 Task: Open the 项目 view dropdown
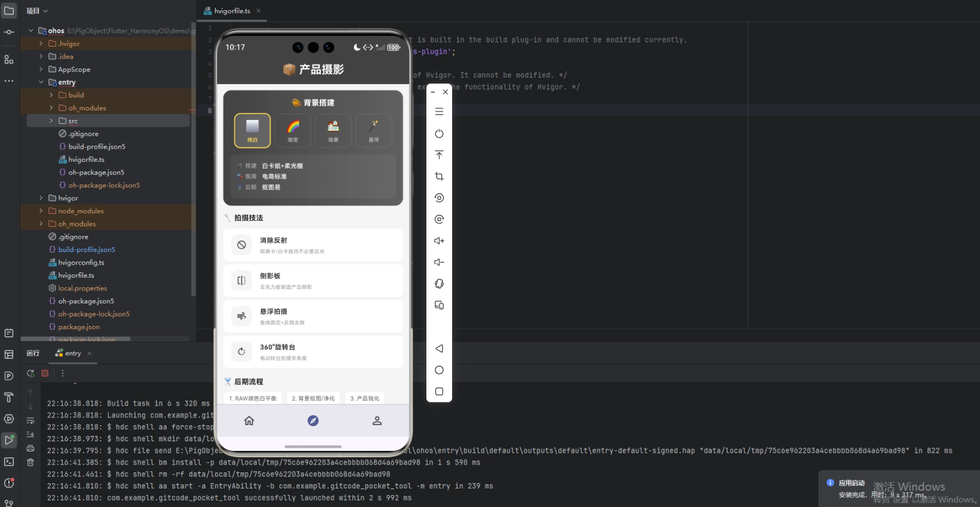pyautogui.click(x=37, y=11)
